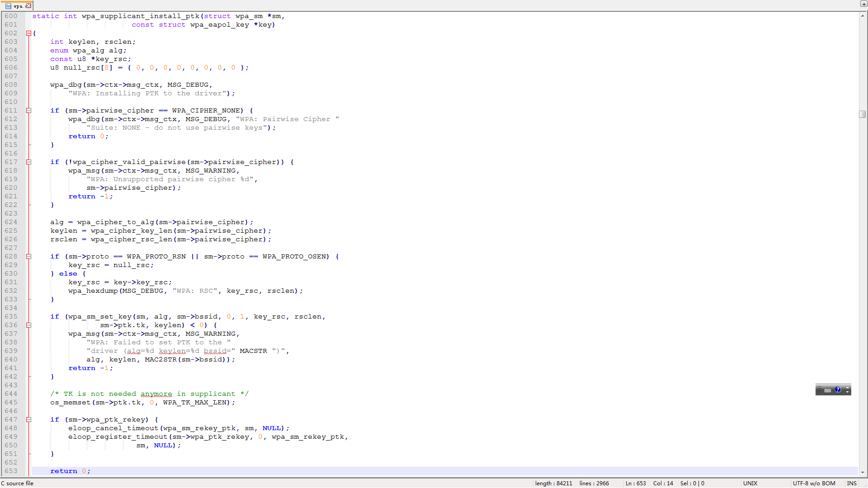Click 'return 0;' on line 614
Viewport: 868px width, 488px height.
click(88, 136)
